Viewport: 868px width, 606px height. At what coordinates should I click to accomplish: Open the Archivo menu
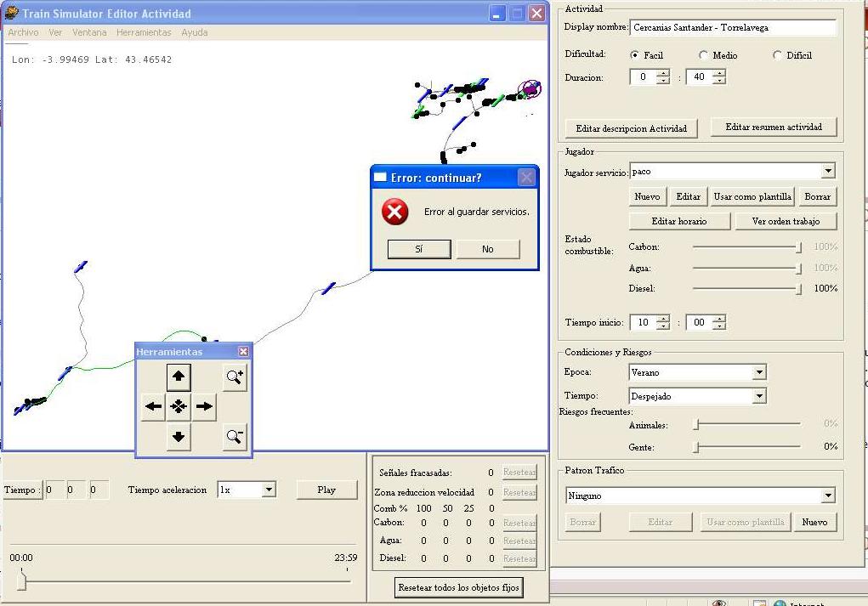point(23,32)
